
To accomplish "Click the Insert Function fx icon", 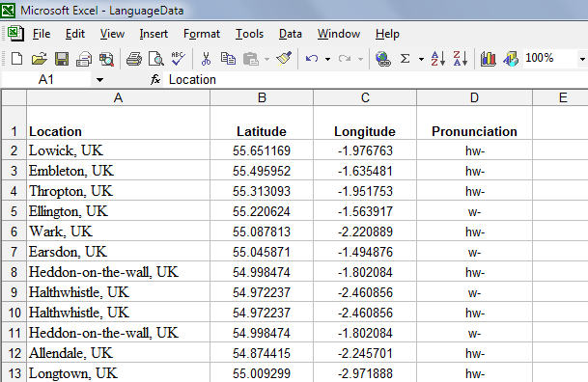I will [x=155, y=79].
